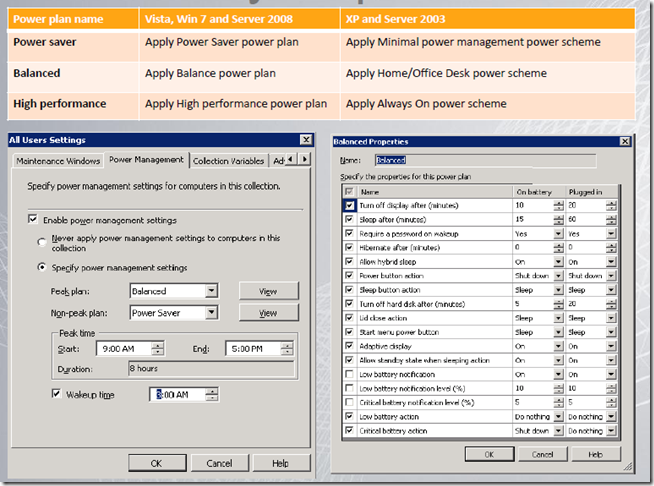The image size is (654, 486).
Task: Click the resize grip of Balanced Properties
Action: [627, 467]
